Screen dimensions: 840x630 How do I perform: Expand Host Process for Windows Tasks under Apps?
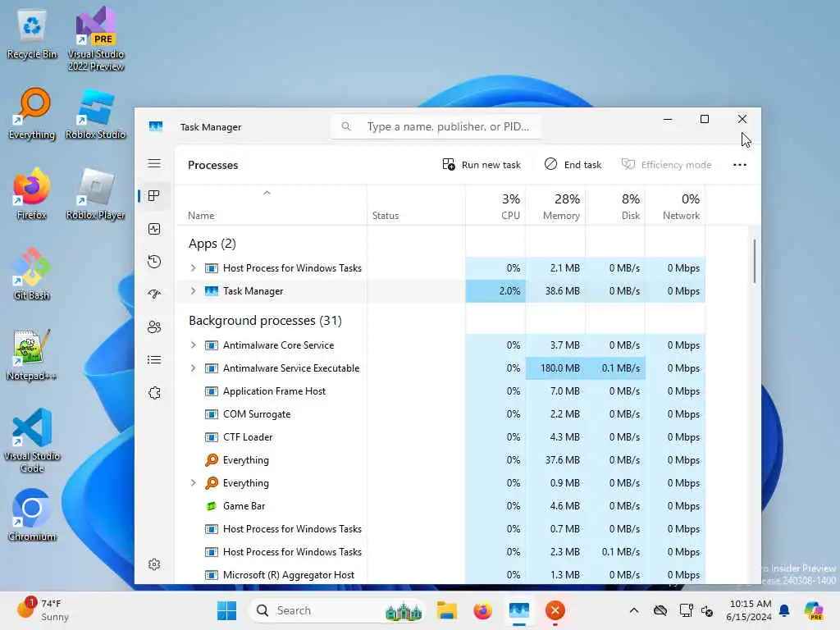pos(194,268)
